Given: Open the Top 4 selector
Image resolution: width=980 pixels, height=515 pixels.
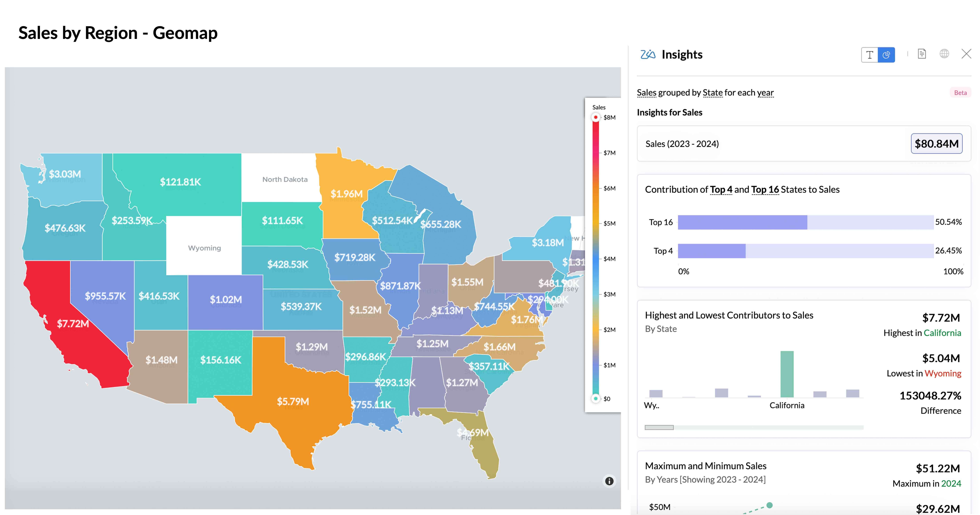Looking at the screenshot, I should click(x=721, y=189).
